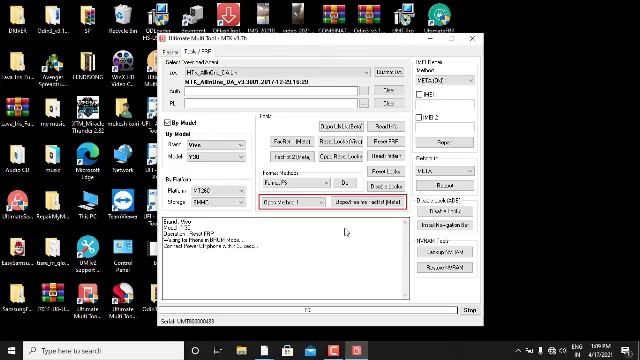The width and height of the screenshot is (640, 360).
Task: Expand the DA download agent dropdown
Action: (366, 72)
